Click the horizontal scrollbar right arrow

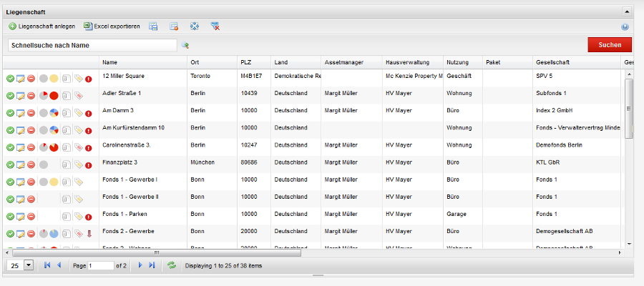620,253
